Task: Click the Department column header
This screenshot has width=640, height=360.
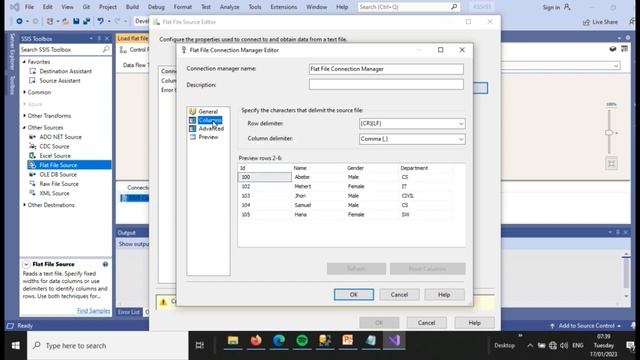Action: coord(414,168)
